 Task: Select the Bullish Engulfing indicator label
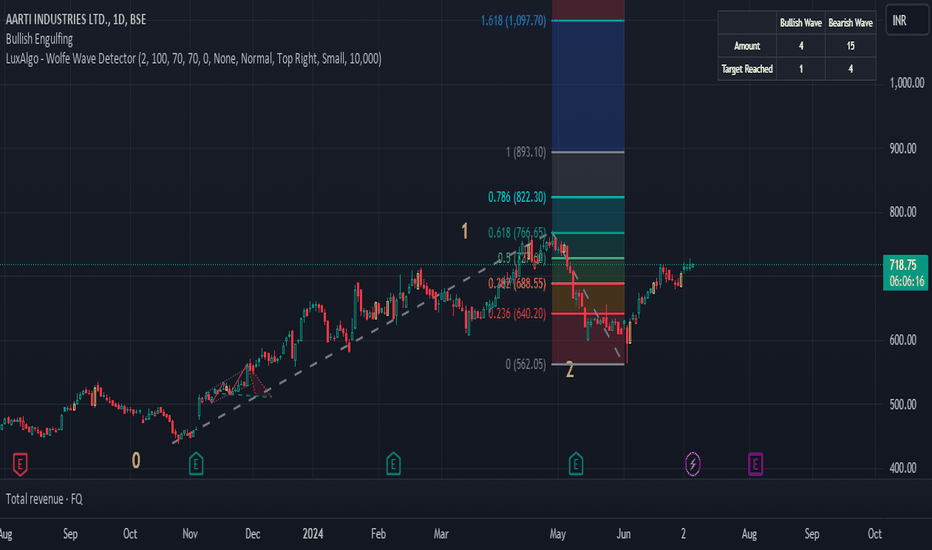39,39
